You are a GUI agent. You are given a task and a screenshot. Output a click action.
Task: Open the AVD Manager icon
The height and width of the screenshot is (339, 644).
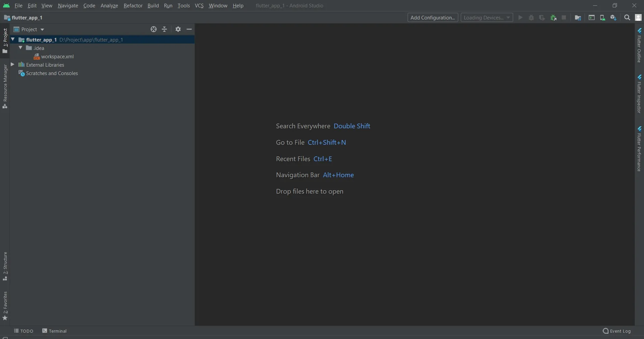tap(602, 18)
